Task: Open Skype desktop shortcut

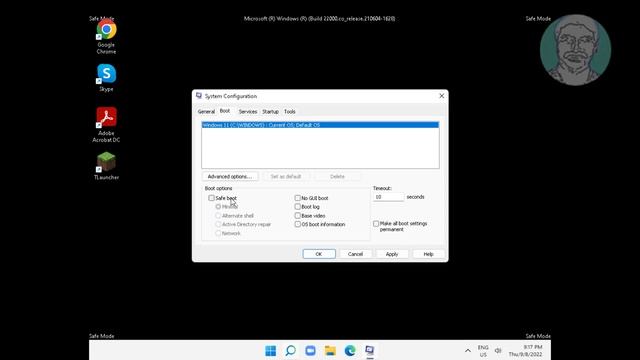Action: pos(106,78)
